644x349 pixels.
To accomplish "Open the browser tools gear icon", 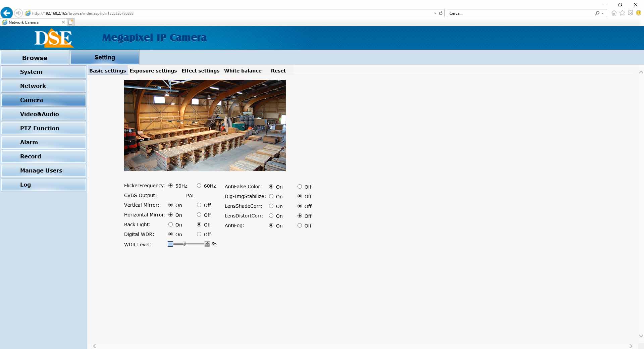I will [631, 13].
